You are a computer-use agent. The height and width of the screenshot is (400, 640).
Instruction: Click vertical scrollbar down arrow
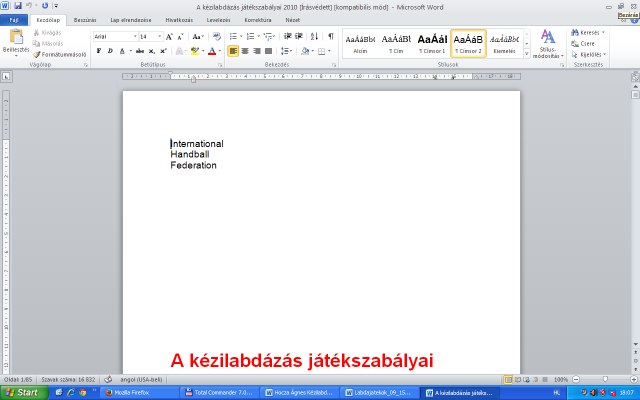pyautogui.click(x=635, y=344)
